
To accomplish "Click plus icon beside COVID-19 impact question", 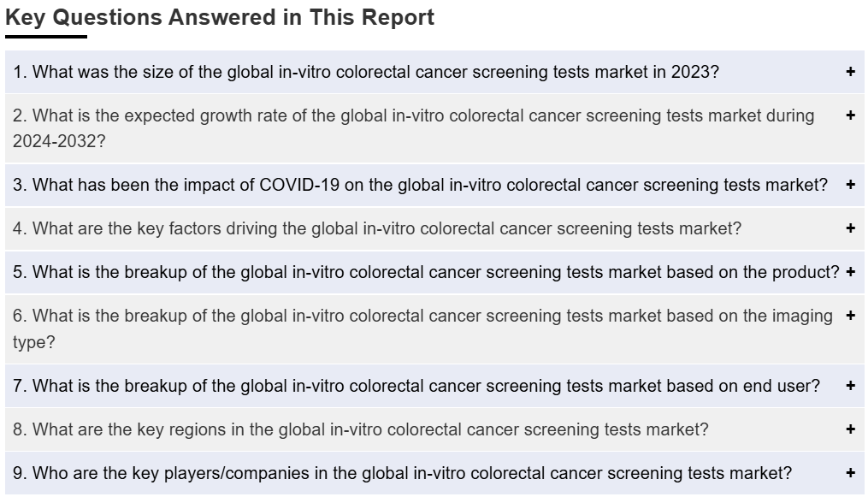I will pos(850,184).
